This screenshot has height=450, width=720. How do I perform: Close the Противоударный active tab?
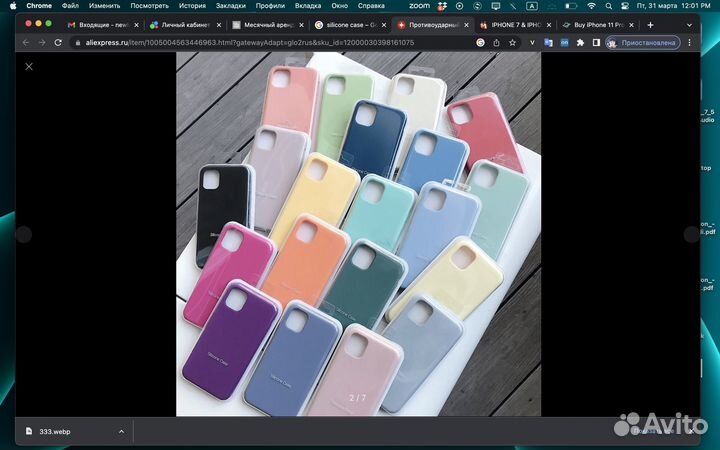(467, 25)
